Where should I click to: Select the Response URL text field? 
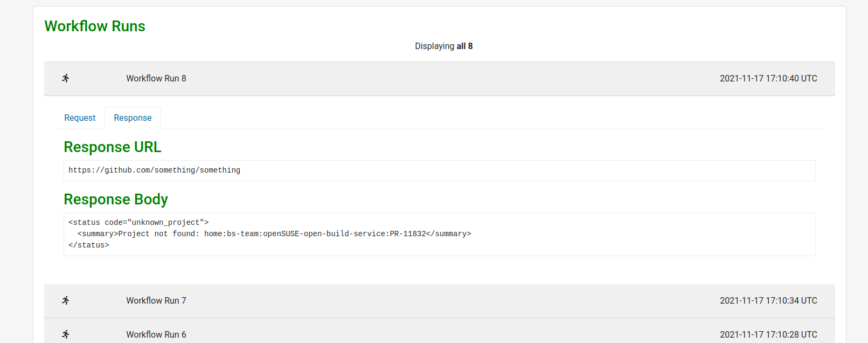[x=439, y=170]
